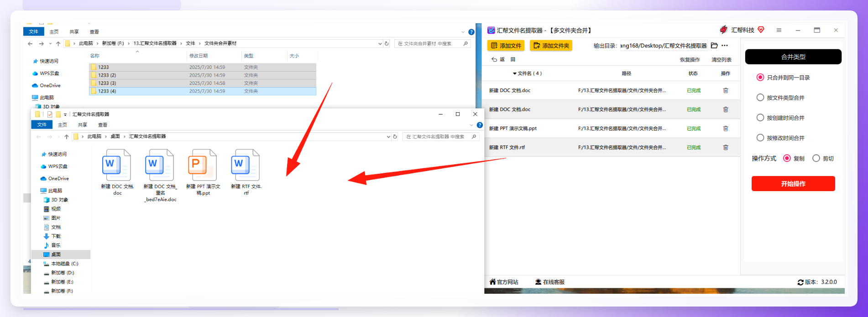Screen dimensions: 868x317
Task: Refresh the 文件夹合并素材 explorer address bar
Action: pos(387,43)
